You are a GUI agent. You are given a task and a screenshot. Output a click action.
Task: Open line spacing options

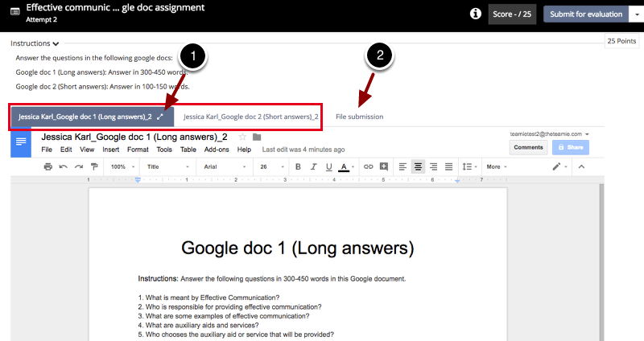(469, 166)
